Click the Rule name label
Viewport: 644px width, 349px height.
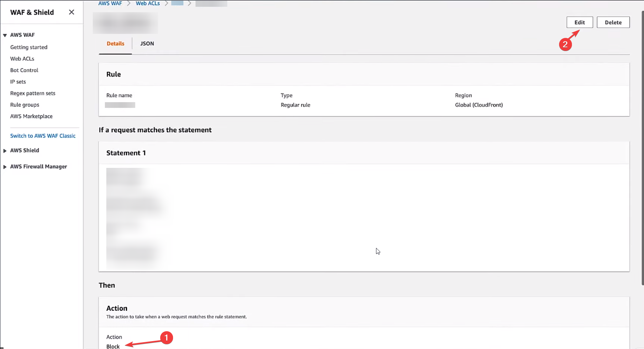tap(119, 95)
